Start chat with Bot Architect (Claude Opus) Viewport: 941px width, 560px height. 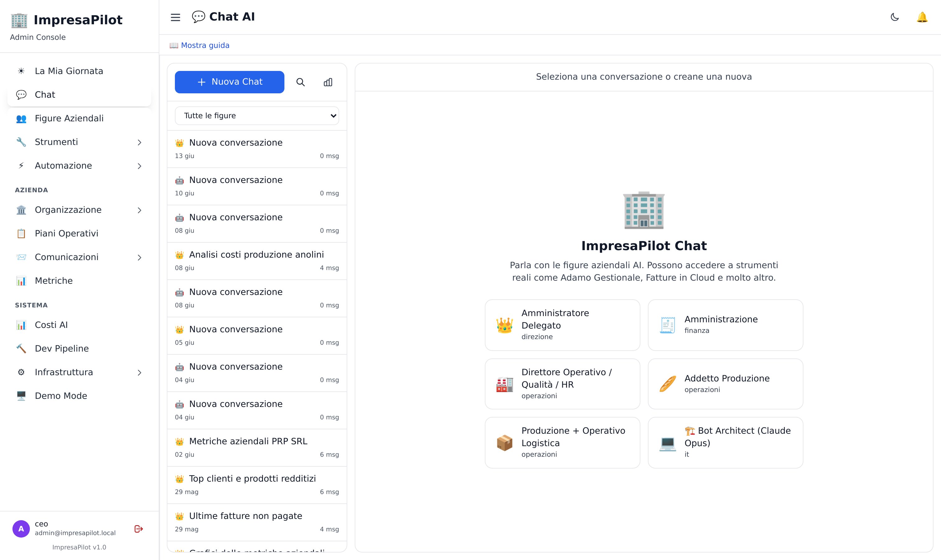tap(725, 443)
